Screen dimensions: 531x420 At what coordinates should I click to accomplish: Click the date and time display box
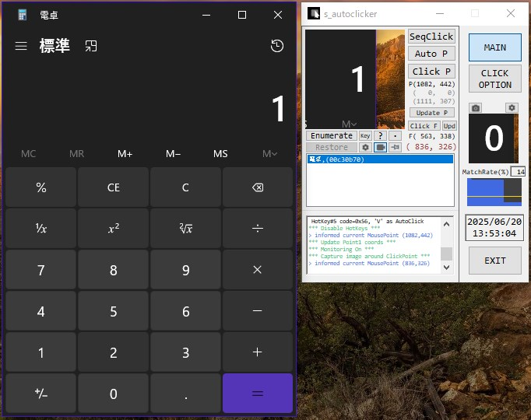pos(494,228)
